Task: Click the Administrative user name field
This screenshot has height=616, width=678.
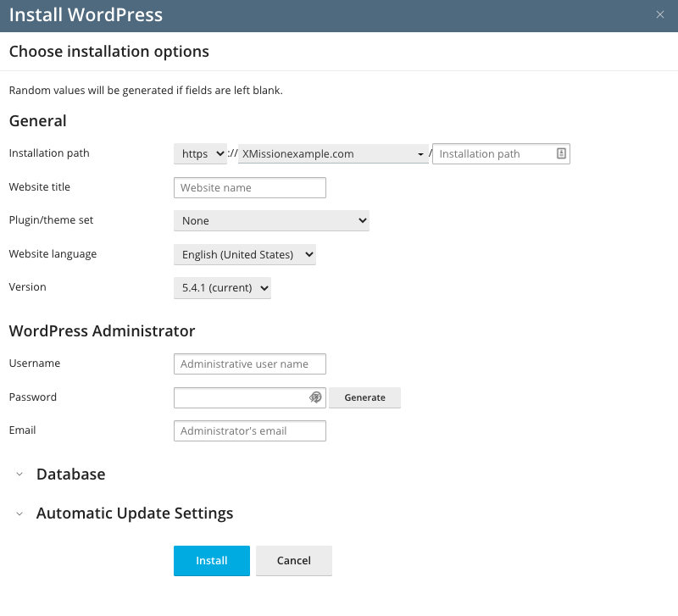Action: tap(249, 363)
